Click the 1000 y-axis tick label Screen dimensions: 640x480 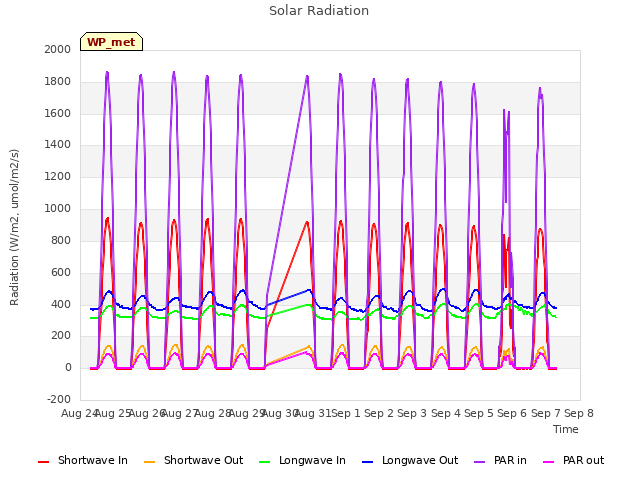[x=58, y=208]
